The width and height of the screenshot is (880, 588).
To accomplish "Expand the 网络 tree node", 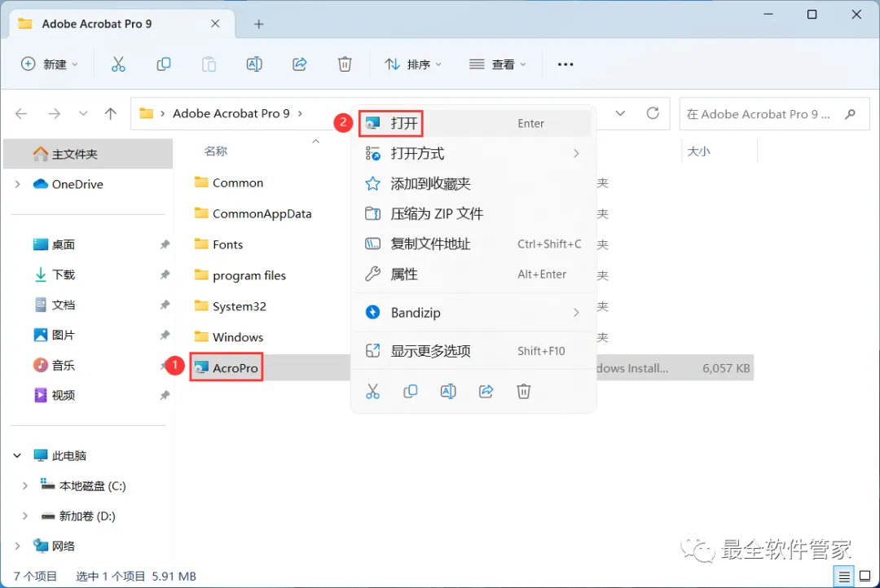I will (x=17, y=546).
